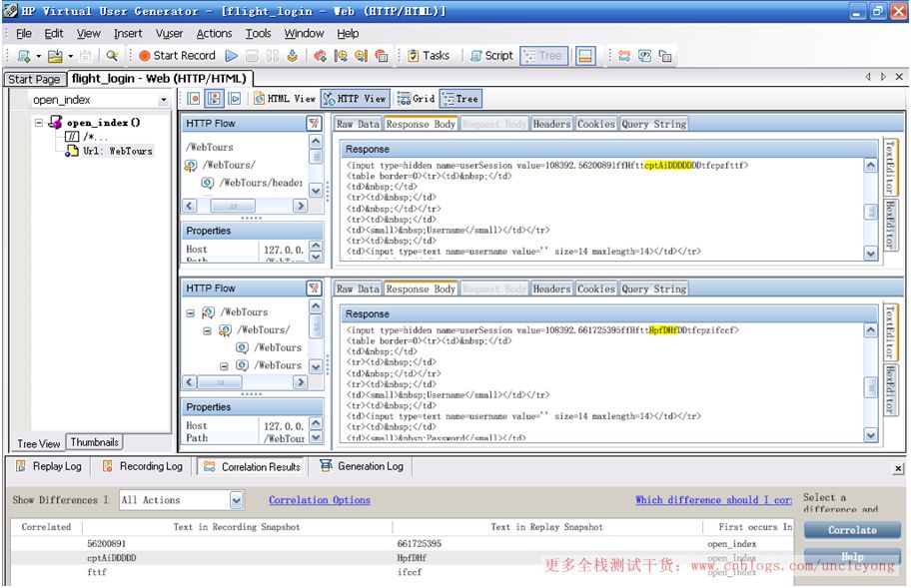
Task: Click upper Response vertical scrollbar thumb
Action: [x=870, y=213]
